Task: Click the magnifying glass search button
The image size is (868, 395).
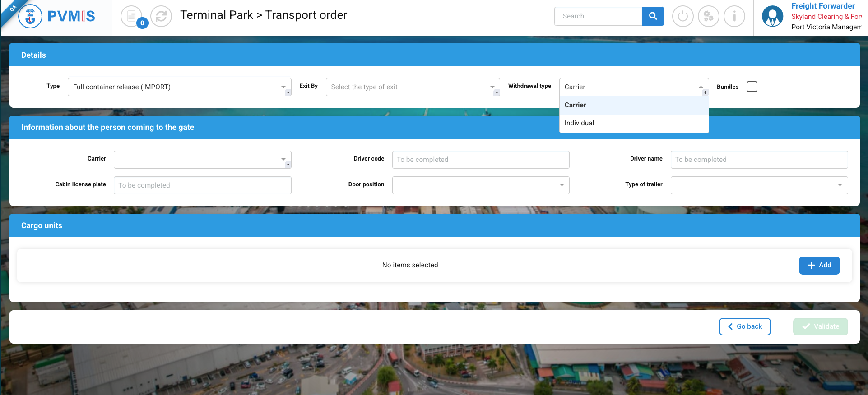Action: [x=653, y=16]
